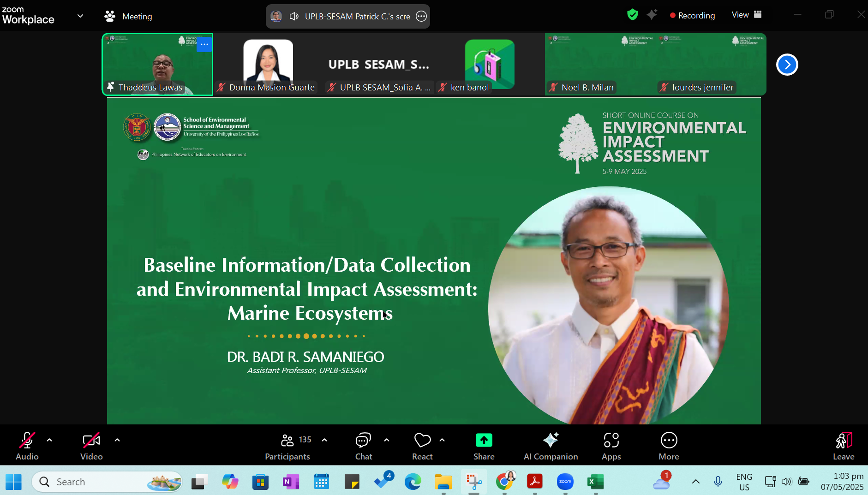The height and width of the screenshot is (495, 868).
Task: Click the green Share screen icon
Action: (x=484, y=441)
